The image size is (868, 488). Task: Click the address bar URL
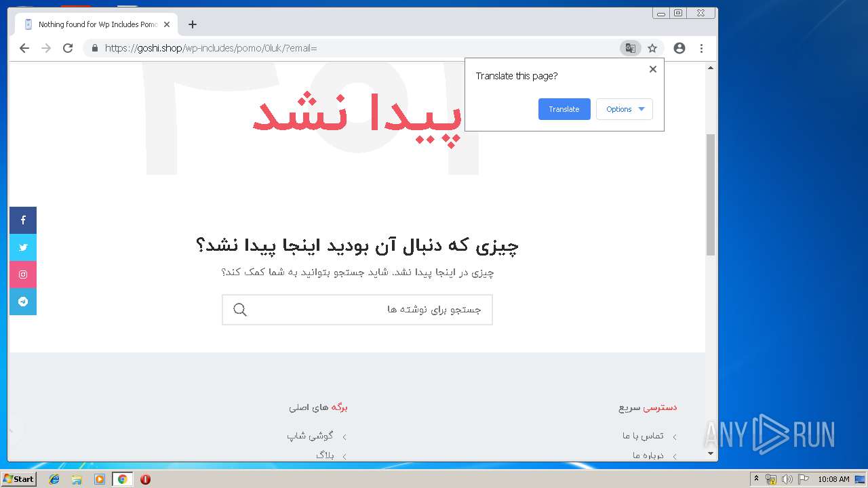[211, 48]
